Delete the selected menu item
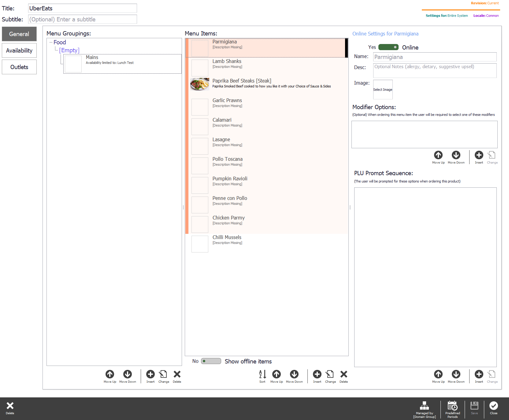This screenshot has height=420, width=509. tap(344, 376)
